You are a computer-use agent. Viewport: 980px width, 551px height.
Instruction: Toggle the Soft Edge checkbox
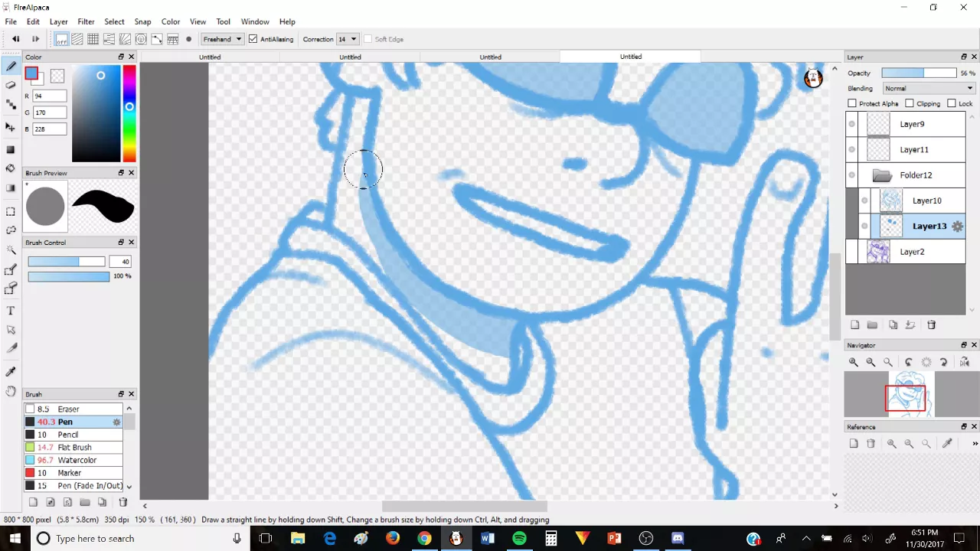click(x=367, y=39)
